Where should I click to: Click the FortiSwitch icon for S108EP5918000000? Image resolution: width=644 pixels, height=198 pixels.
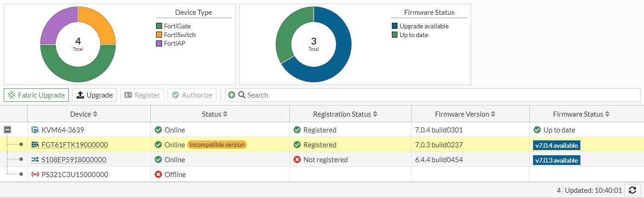coord(35,160)
